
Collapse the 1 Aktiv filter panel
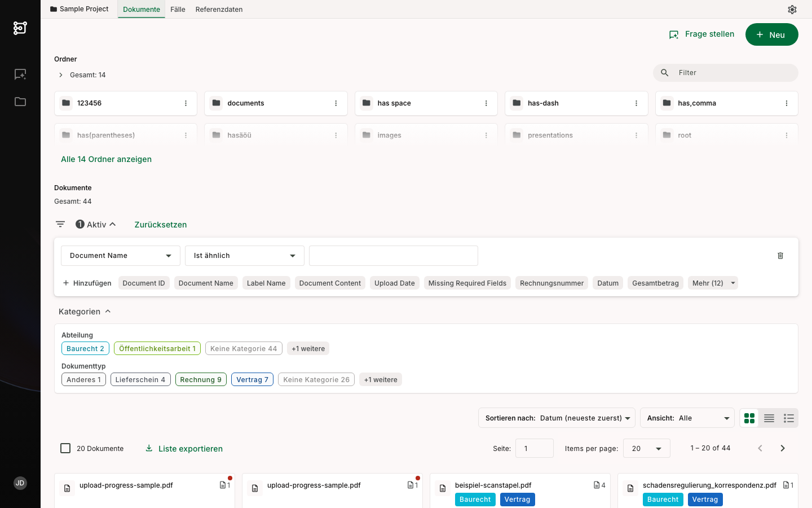pos(96,224)
